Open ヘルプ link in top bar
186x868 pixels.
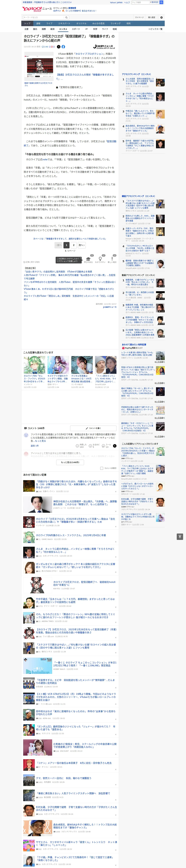click(x=127, y=2)
